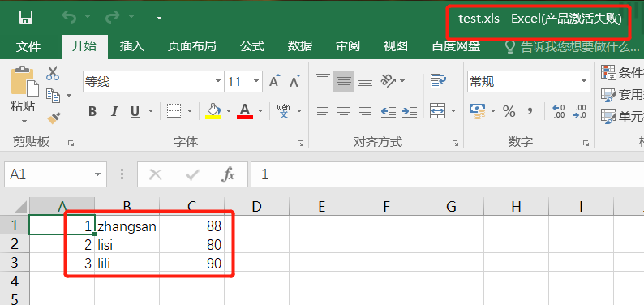Copy selection with the copy icon
The height and width of the screenshot is (305, 644).
click(x=53, y=95)
